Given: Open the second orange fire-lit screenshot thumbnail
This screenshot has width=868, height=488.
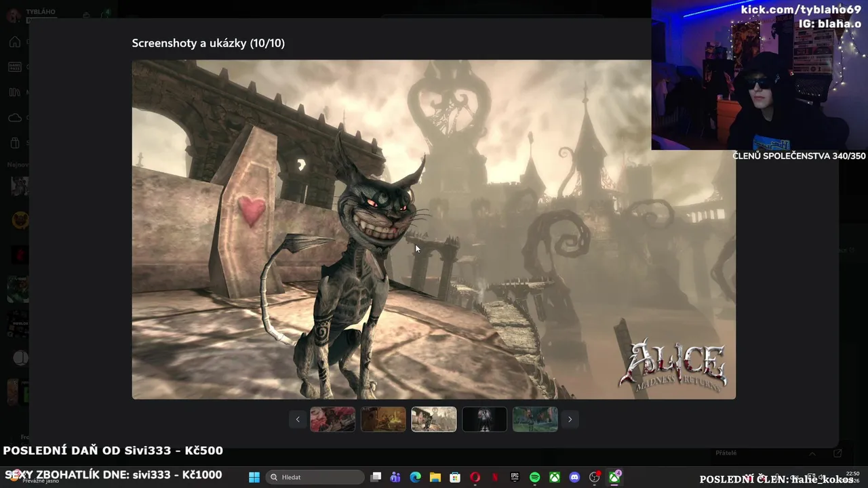Looking at the screenshot, I should point(383,420).
